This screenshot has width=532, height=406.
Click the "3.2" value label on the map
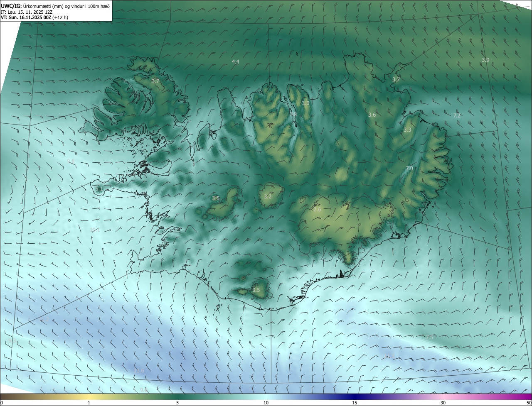[x=268, y=197]
